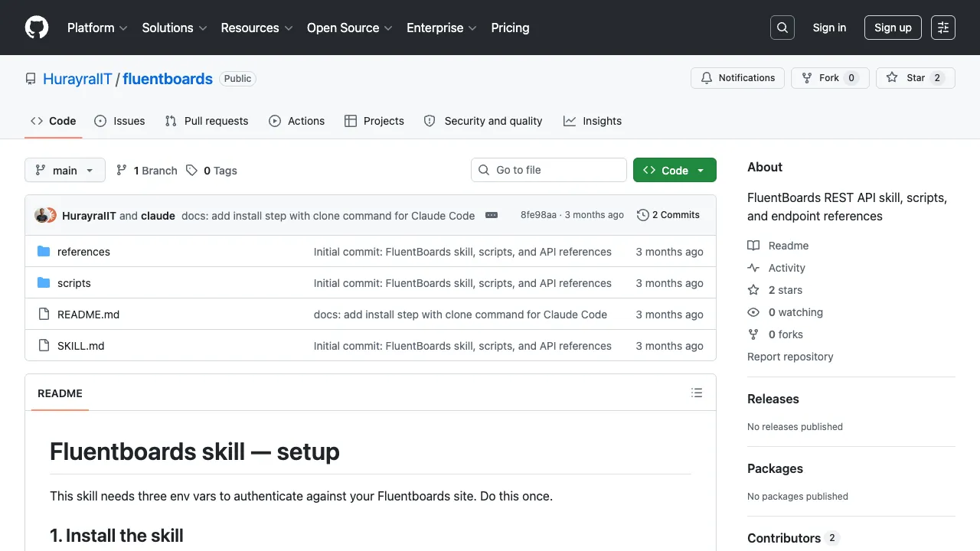980x551 pixels.
Task: Open the SKILL.md file
Action: [x=80, y=346]
